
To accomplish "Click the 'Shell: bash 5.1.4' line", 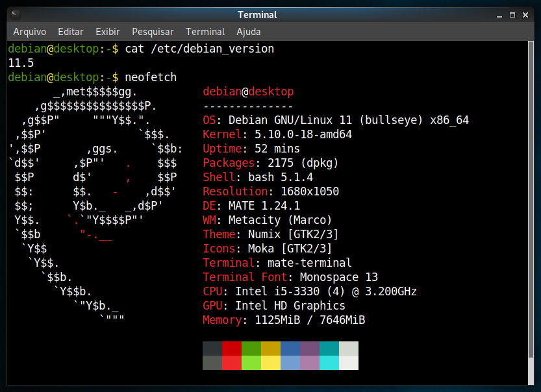I will point(258,177).
